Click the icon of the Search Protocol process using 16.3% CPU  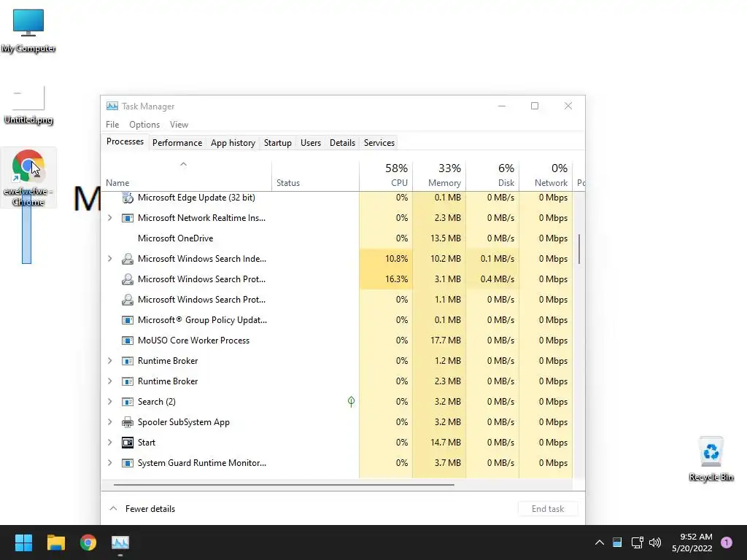pos(127,279)
